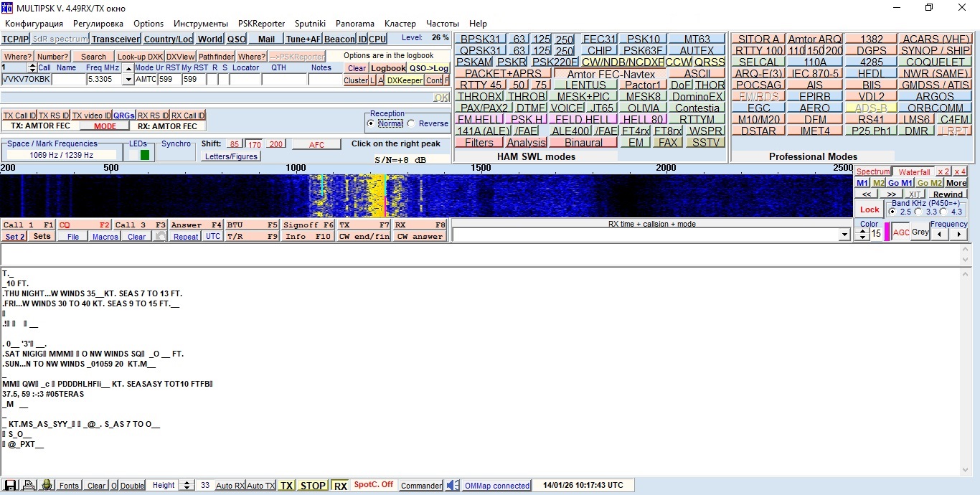The image size is (980, 495).
Task: Click the Call input field in logbook
Action: (27, 79)
